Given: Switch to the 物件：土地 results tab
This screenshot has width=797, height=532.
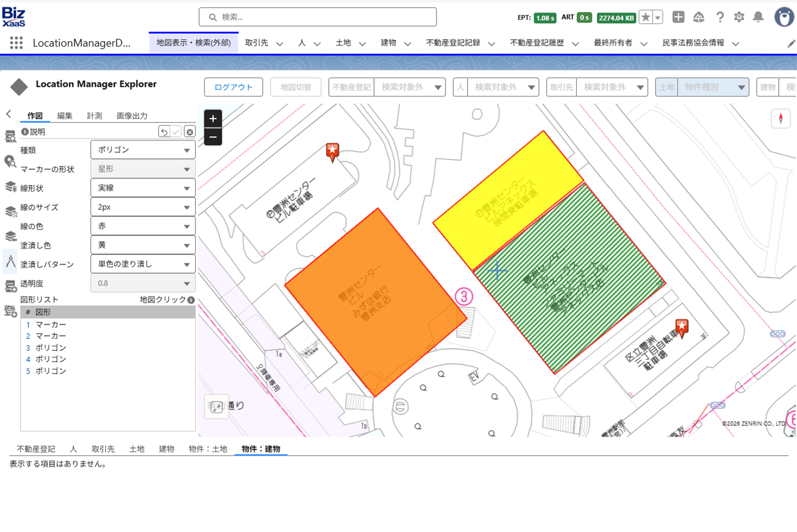Looking at the screenshot, I should point(207,449).
